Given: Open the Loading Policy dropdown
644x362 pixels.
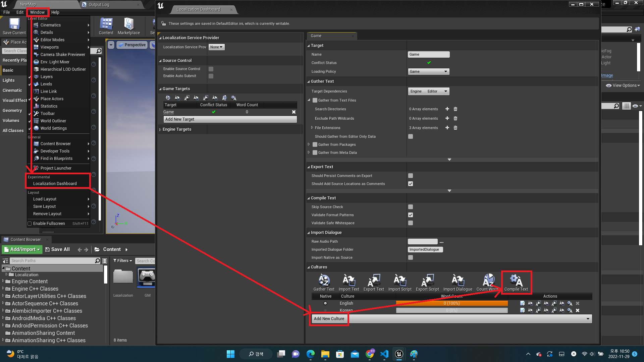Looking at the screenshot, I should [x=428, y=72].
